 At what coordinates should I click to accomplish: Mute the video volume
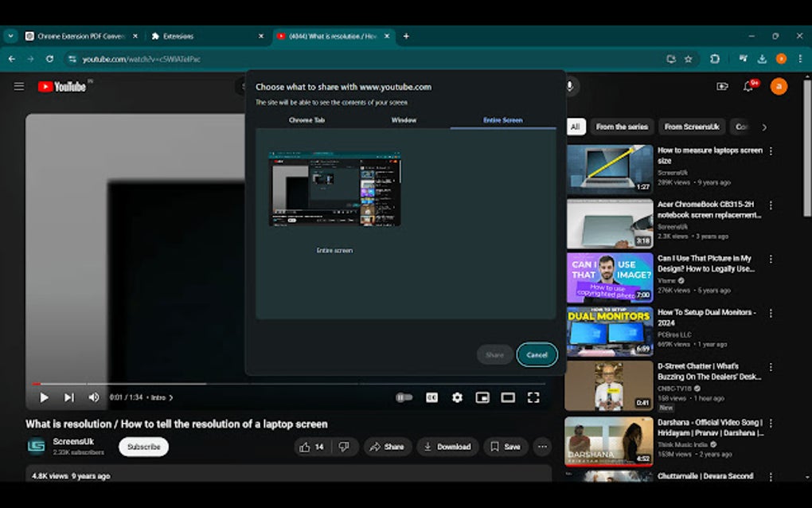[x=93, y=397]
